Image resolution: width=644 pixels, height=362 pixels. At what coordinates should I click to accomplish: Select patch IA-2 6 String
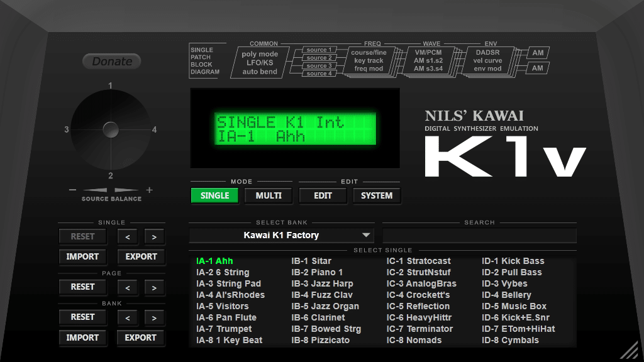(x=223, y=273)
